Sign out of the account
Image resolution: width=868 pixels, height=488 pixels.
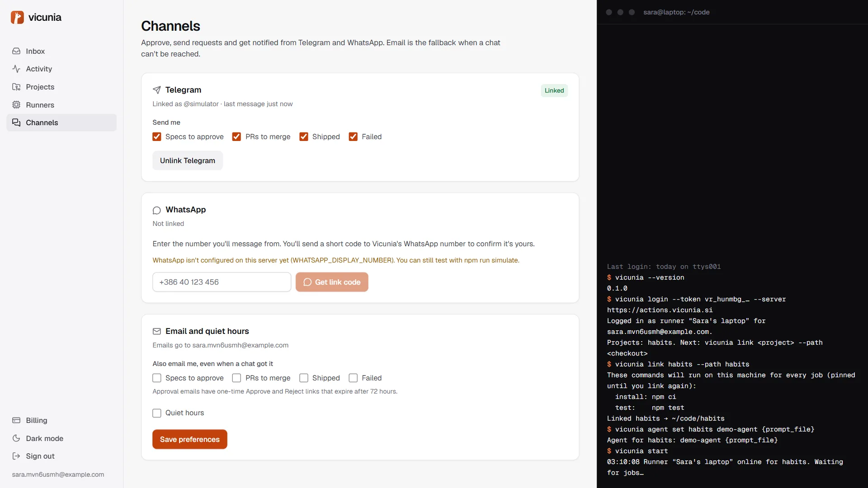pyautogui.click(x=61, y=456)
